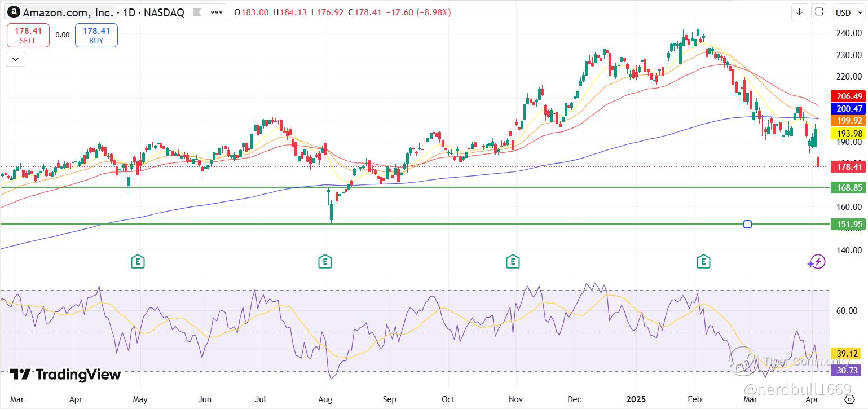Click the close value C178.41
The width and height of the screenshot is (868, 409).
(365, 12)
